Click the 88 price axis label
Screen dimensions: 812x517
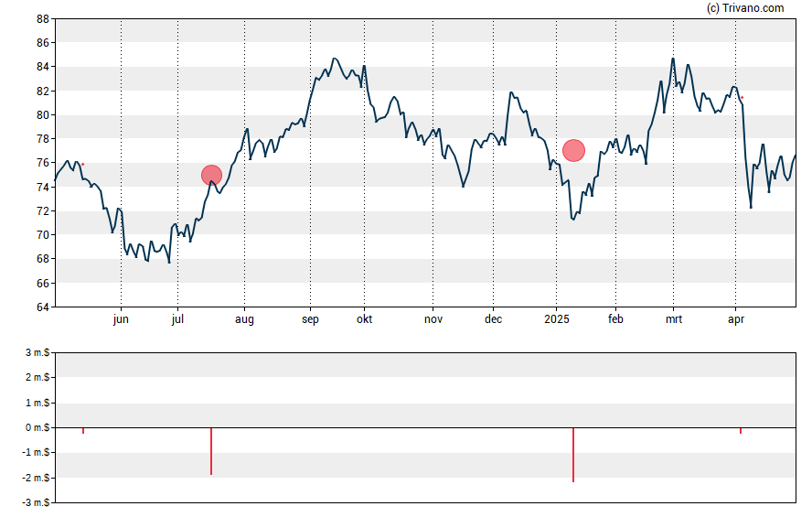42,19
